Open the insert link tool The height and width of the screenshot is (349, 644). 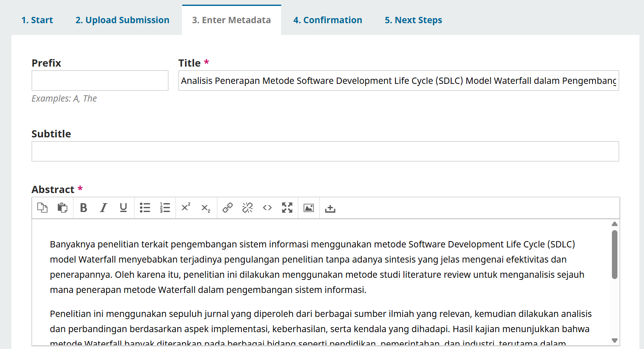click(x=227, y=208)
